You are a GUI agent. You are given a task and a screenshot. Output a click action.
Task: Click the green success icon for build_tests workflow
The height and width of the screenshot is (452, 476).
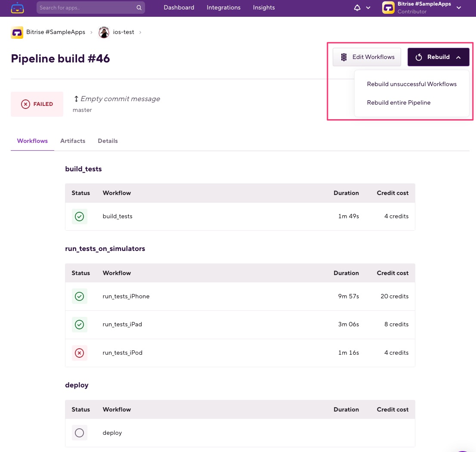point(79,216)
